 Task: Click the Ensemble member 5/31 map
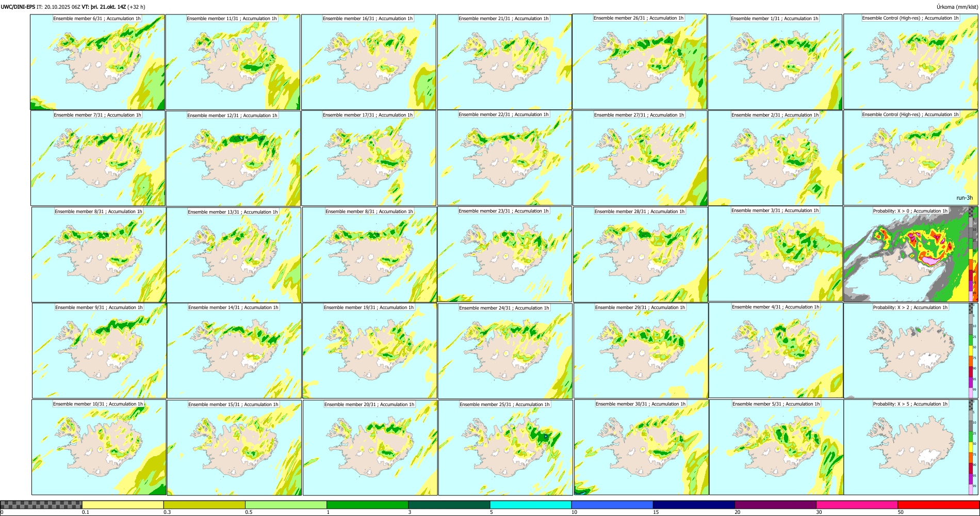point(776,447)
